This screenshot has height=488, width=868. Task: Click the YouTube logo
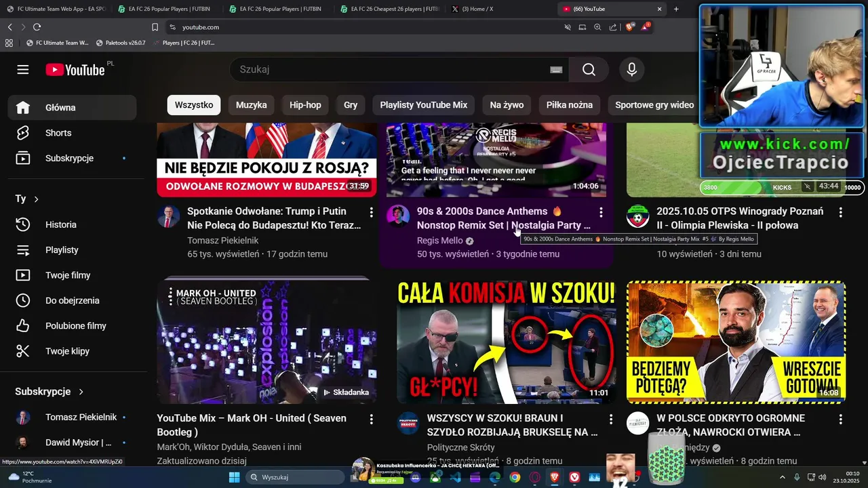(75, 70)
